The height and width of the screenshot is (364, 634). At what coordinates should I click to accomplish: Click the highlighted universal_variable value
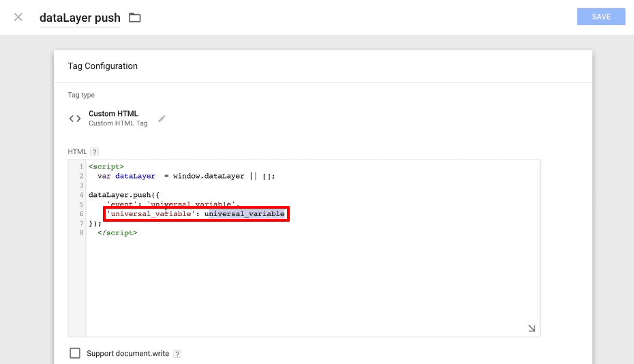[x=245, y=213]
